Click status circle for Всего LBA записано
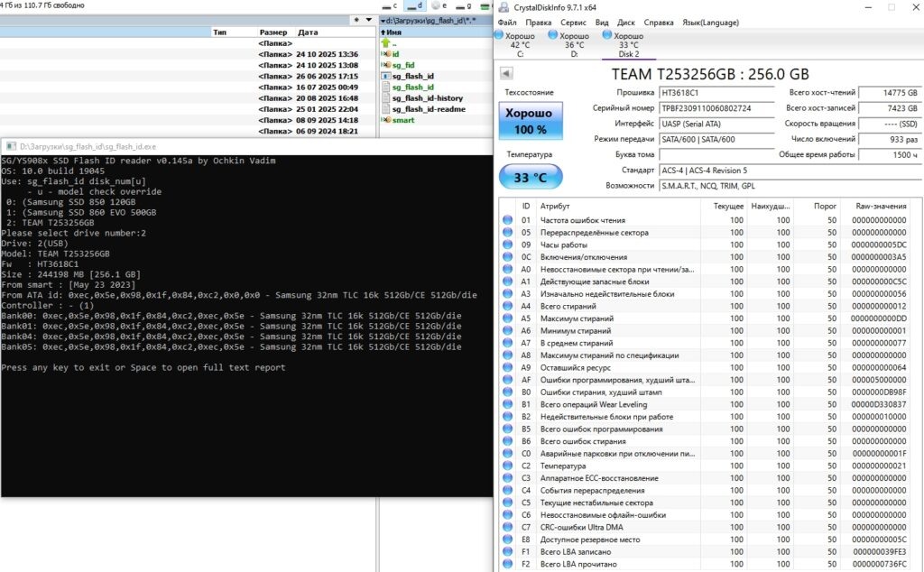 coord(507,551)
